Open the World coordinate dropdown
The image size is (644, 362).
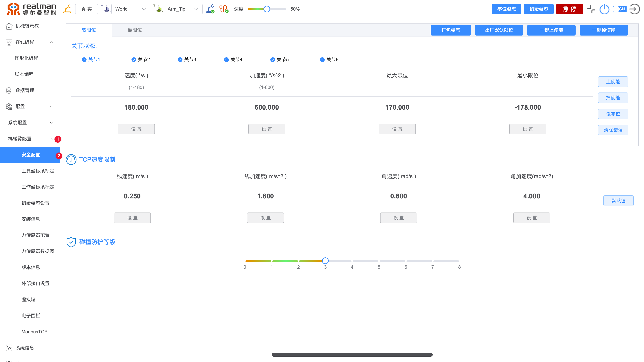pos(131,9)
